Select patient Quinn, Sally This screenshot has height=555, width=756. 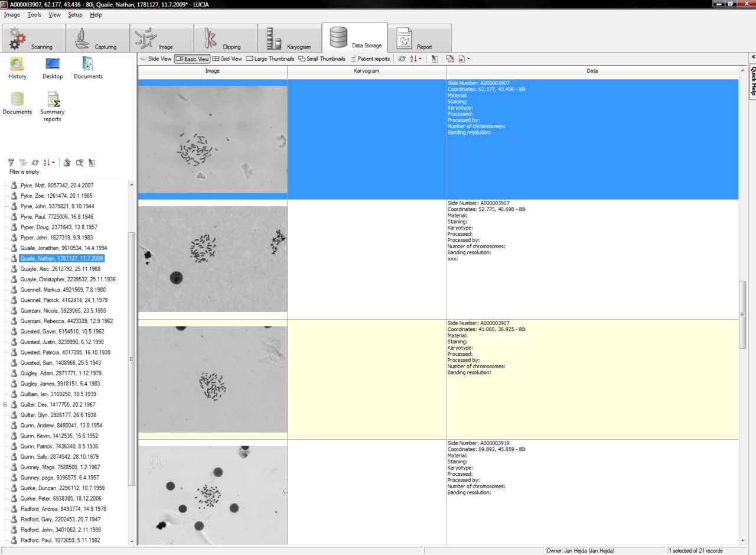tap(59, 457)
